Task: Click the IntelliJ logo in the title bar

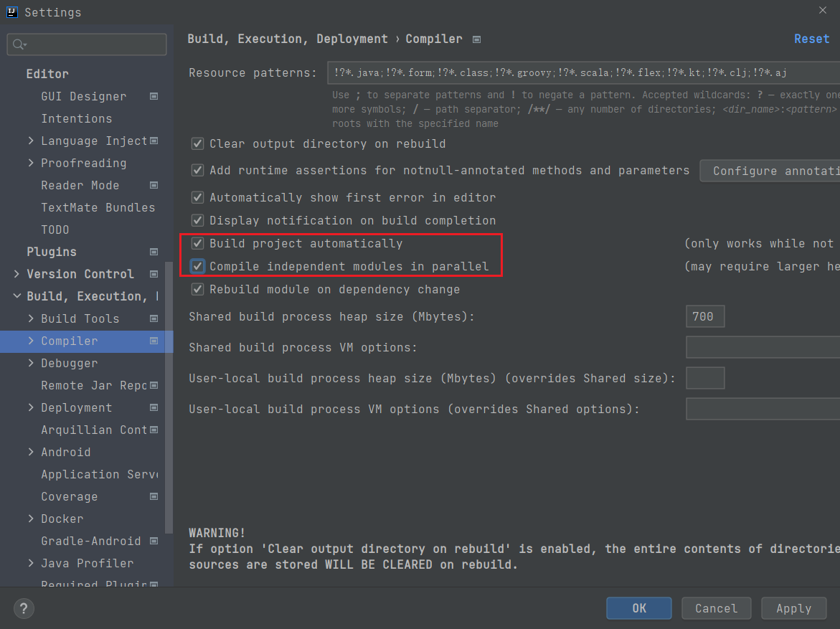Action: coord(10,11)
